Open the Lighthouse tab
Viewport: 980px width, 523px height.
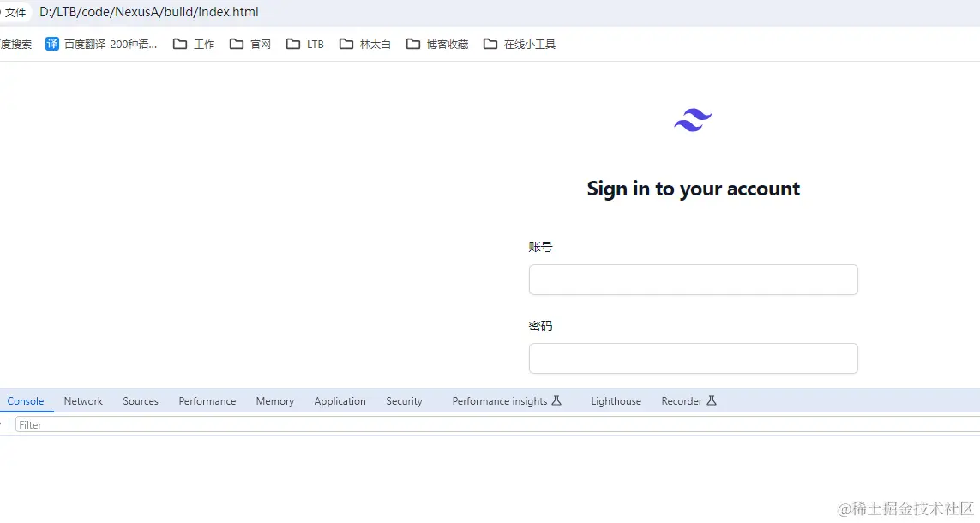pos(616,401)
